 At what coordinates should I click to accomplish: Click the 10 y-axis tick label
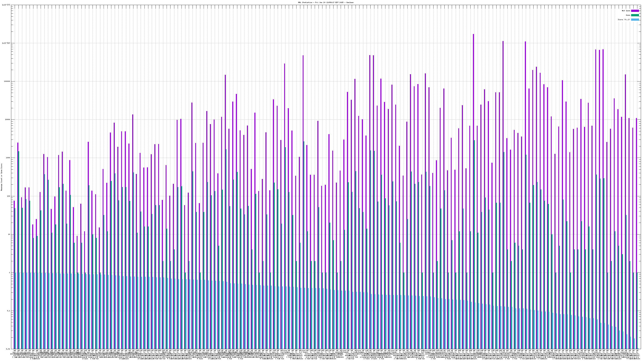coord(9,234)
